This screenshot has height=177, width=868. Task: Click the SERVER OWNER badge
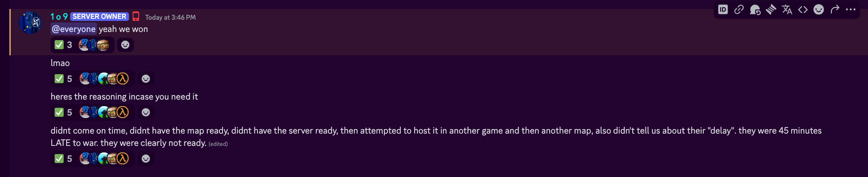click(99, 16)
